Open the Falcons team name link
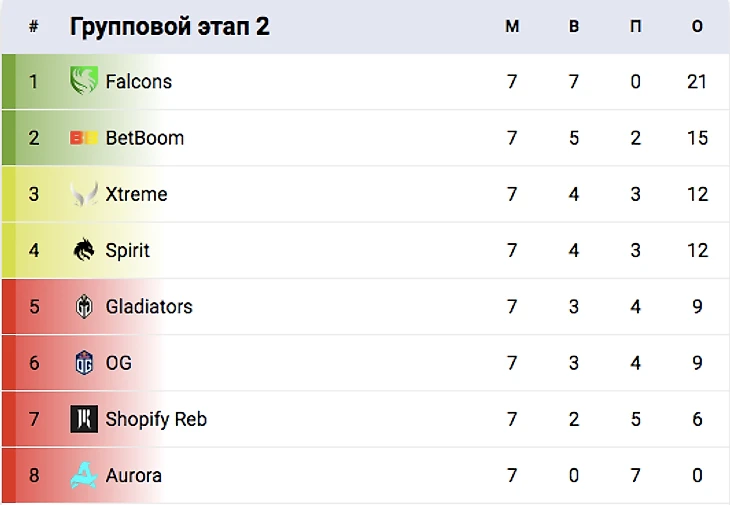730x505 pixels. point(139,81)
